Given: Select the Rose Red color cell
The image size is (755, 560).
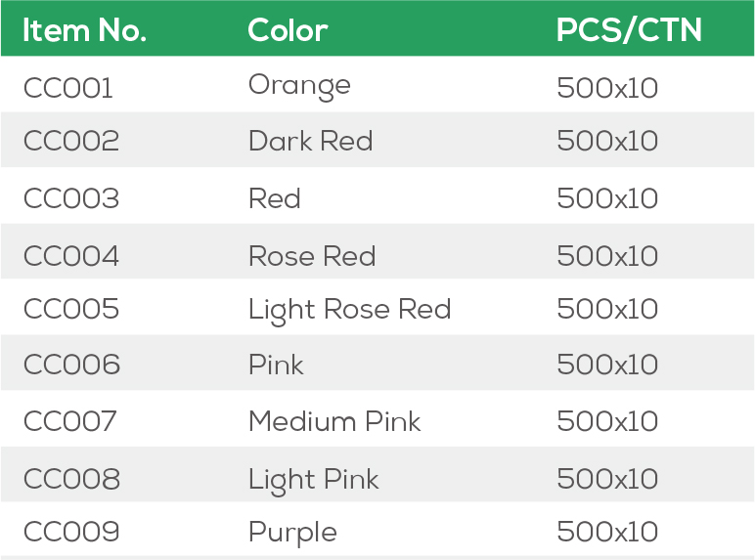Looking at the screenshot, I should pos(312,256).
